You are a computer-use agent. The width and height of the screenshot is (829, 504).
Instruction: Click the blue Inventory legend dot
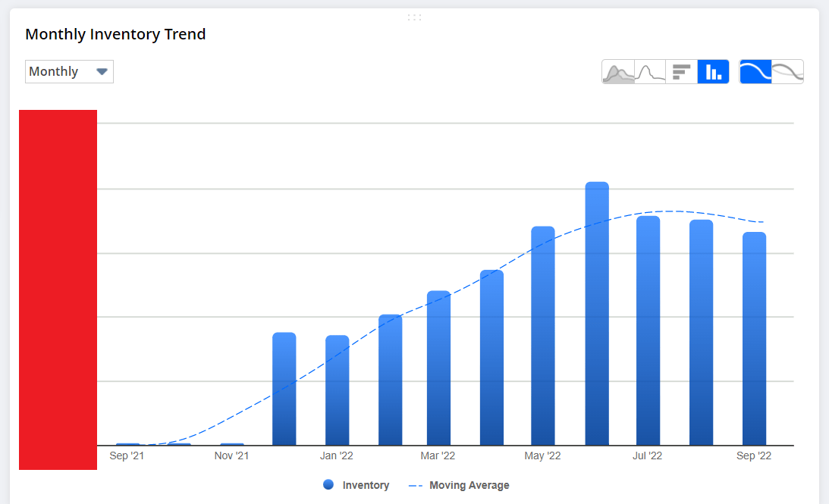coord(327,485)
